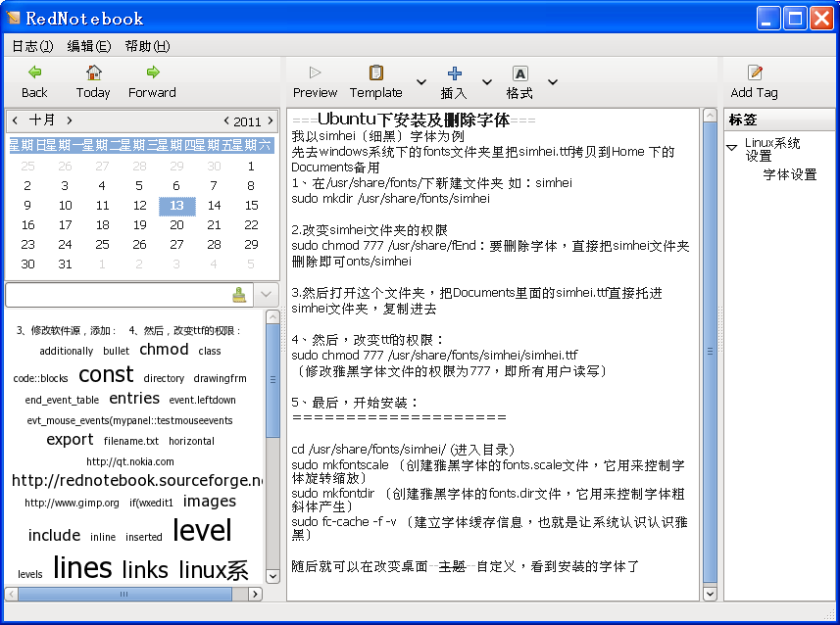Click the 'export' cloud word
840x625 pixels.
70,440
